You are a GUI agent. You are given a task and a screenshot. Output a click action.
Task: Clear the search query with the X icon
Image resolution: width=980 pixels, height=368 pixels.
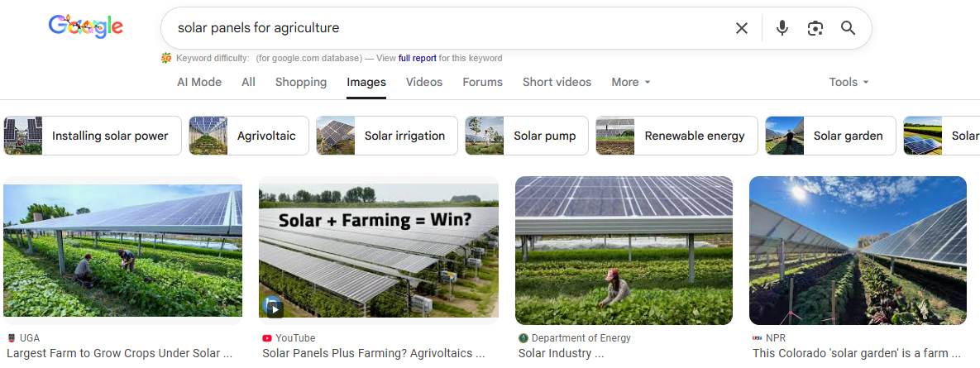pos(742,28)
